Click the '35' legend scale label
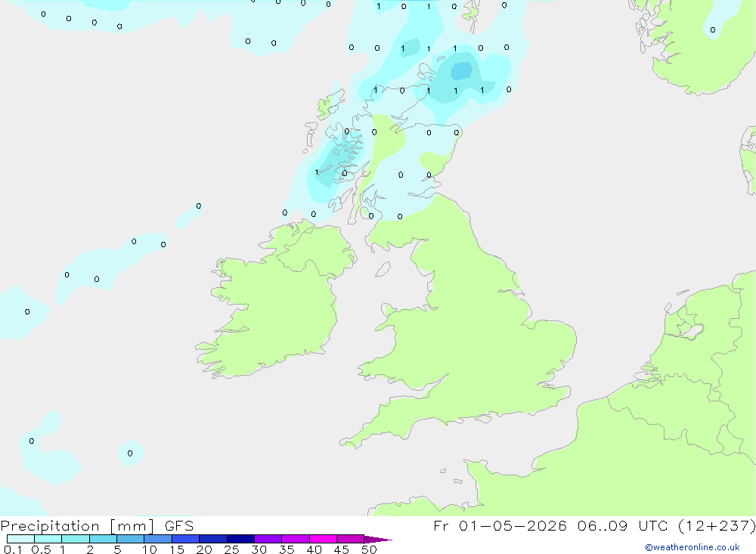The height and width of the screenshot is (554, 756). pyautogui.click(x=287, y=549)
